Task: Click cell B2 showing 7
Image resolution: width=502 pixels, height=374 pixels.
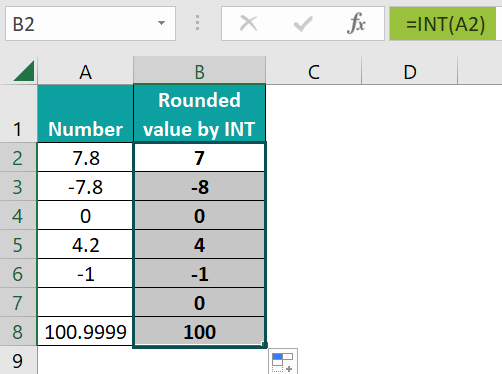Action: tap(199, 157)
